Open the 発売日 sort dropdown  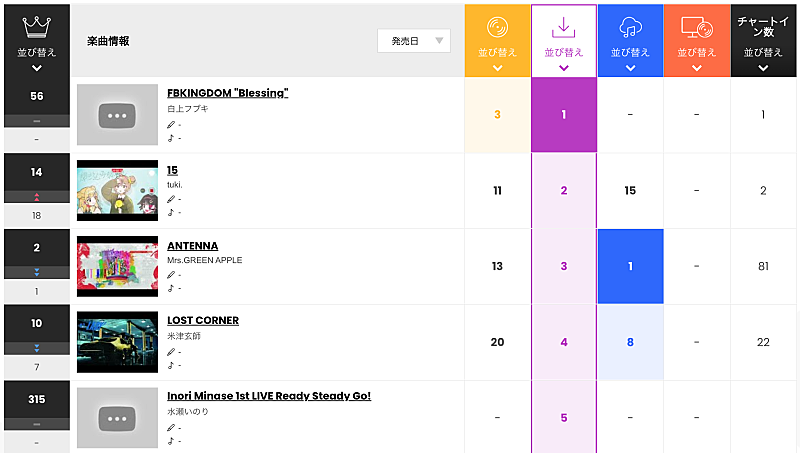click(x=414, y=41)
